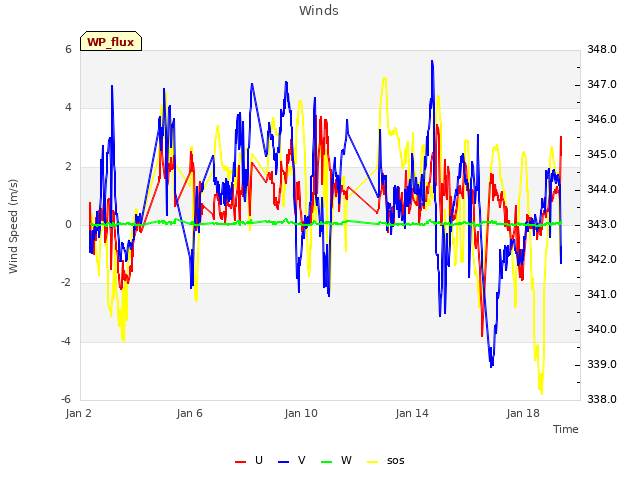640x480 pixels.
Task: Click the red U legend color marker
Action: click(240, 462)
